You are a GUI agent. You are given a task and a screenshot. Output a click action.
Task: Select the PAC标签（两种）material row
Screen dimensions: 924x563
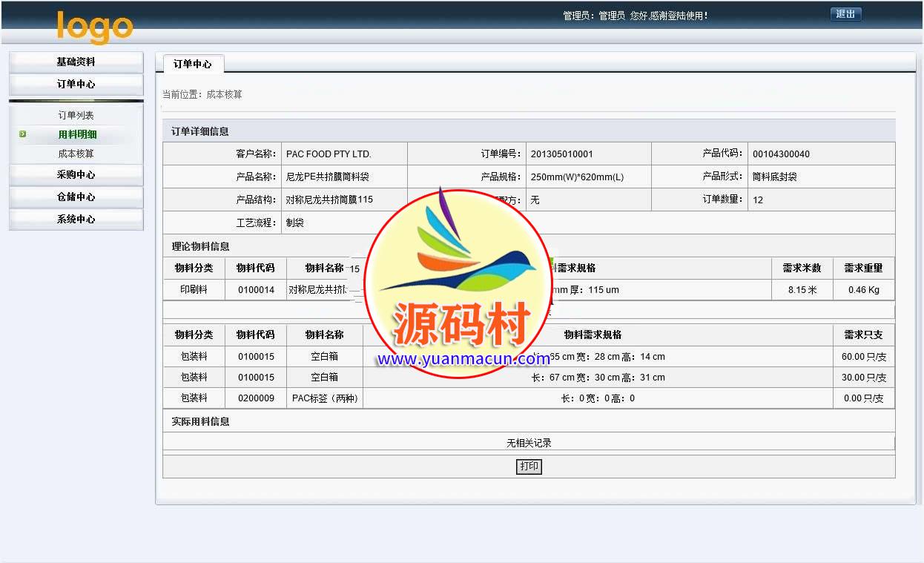click(x=324, y=398)
